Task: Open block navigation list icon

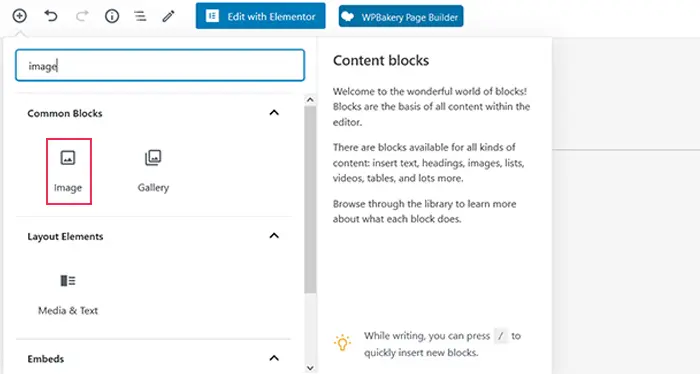Action: [140, 17]
